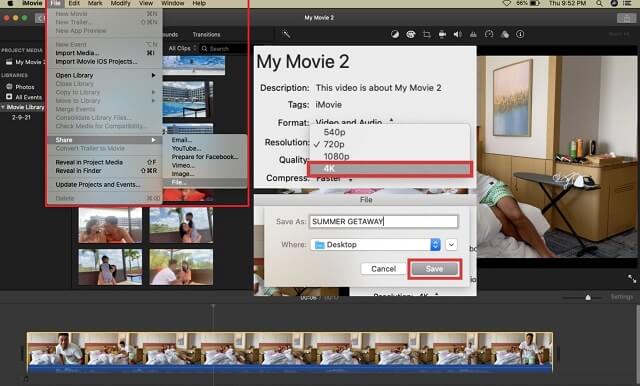The image size is (640, 386).
Task: Choose 4K resolution
Action: pyautogui.click(x=390, y=169)
